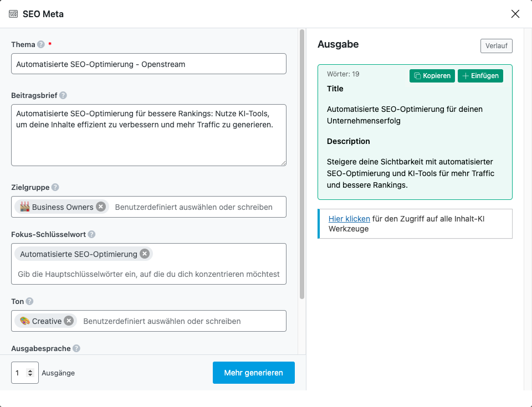Copy the generated output with Kopieren
Viewport: 532px width, 407px height.
tap(432, 76)
